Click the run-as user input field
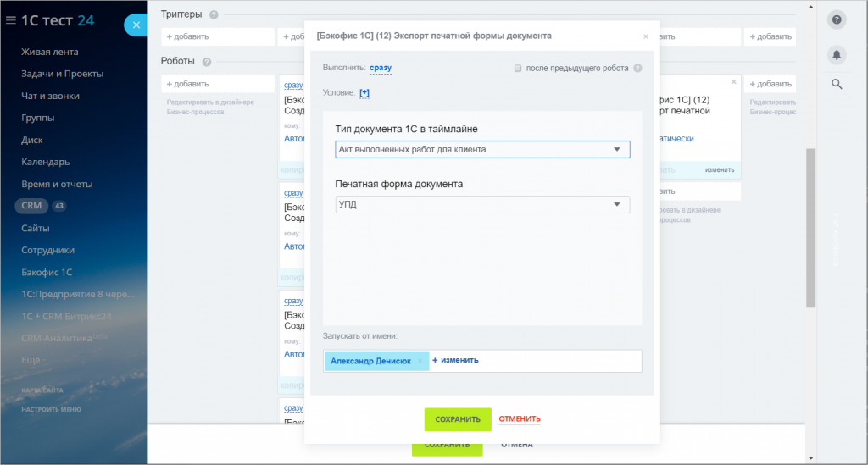 pyautogui.click(x=482, y=361)
